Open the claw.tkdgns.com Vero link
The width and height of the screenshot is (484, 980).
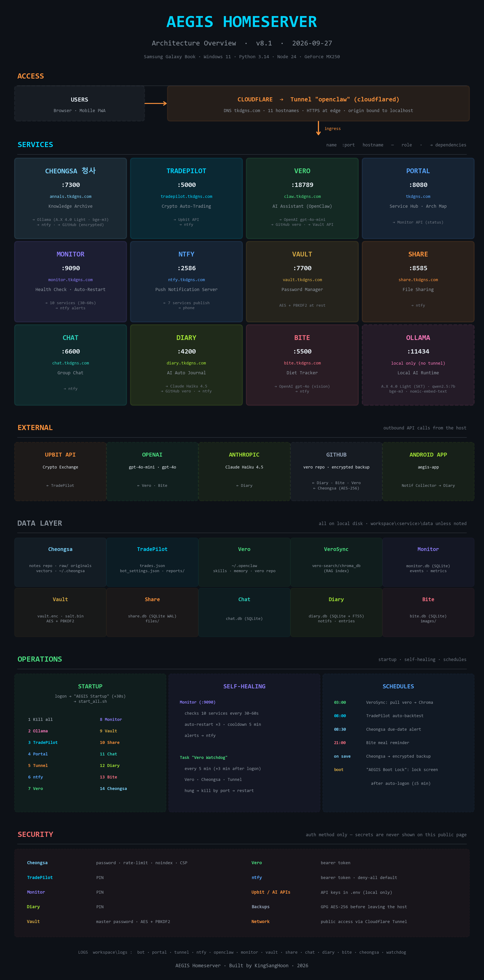tap(302, 196)
